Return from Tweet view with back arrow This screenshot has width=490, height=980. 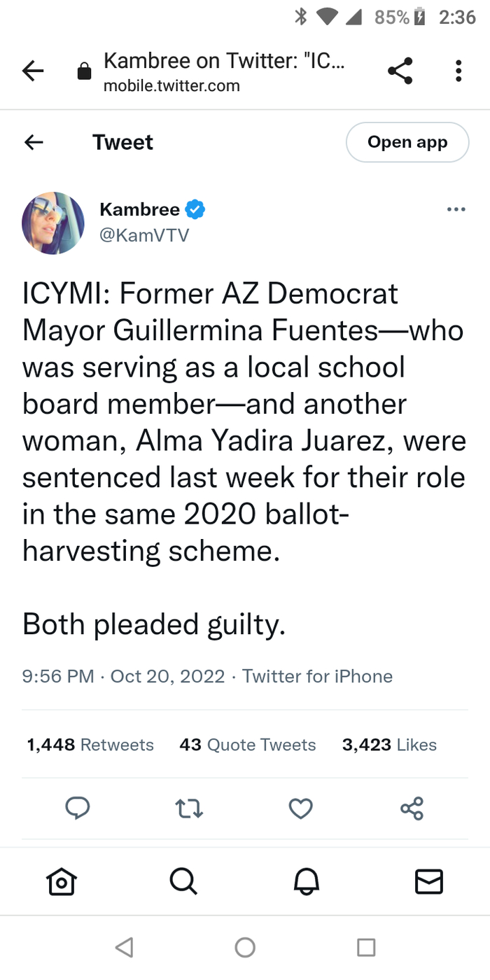pos(34,142)
